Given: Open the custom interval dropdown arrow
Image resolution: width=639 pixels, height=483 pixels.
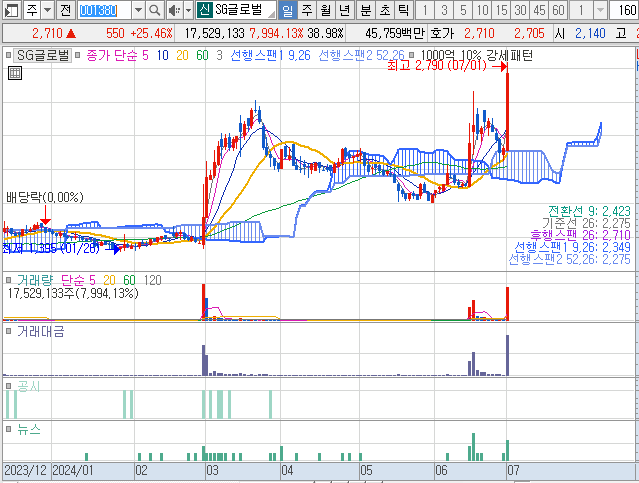Looking at the screenshot, I should 600,10.
